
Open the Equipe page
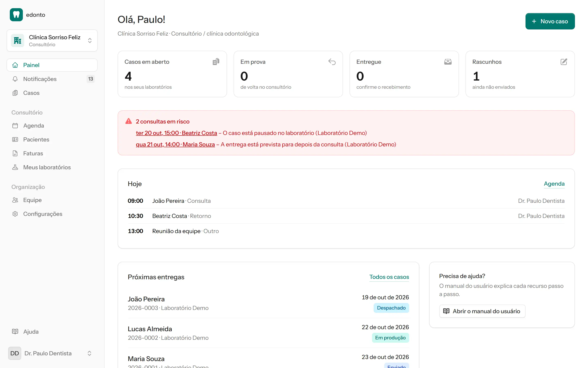52,200
